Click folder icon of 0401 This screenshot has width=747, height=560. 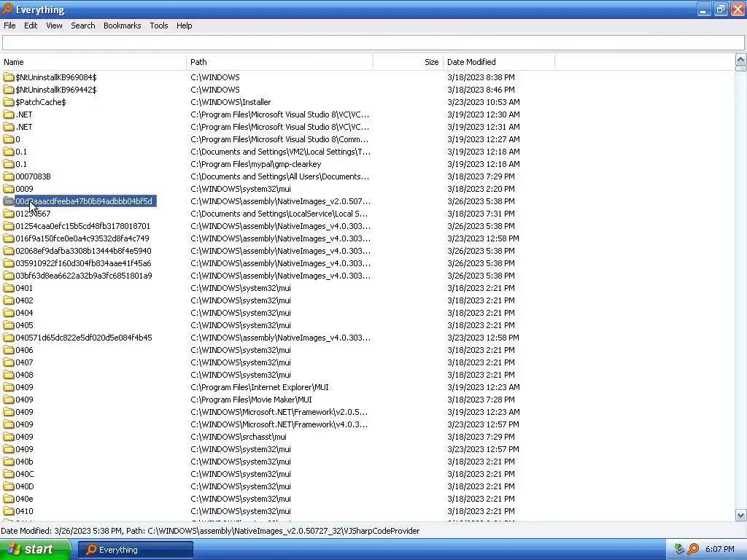click(x=9, y=287)
